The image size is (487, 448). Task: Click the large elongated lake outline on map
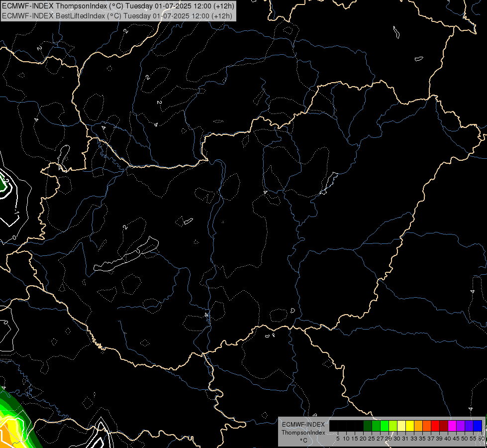tap(126, 254)
